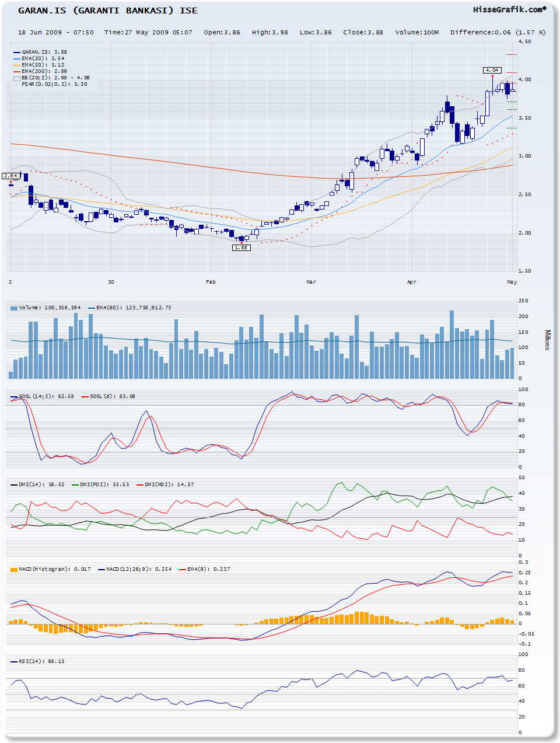Click the -0.05 value on MACD axis

tap(526, 633)
